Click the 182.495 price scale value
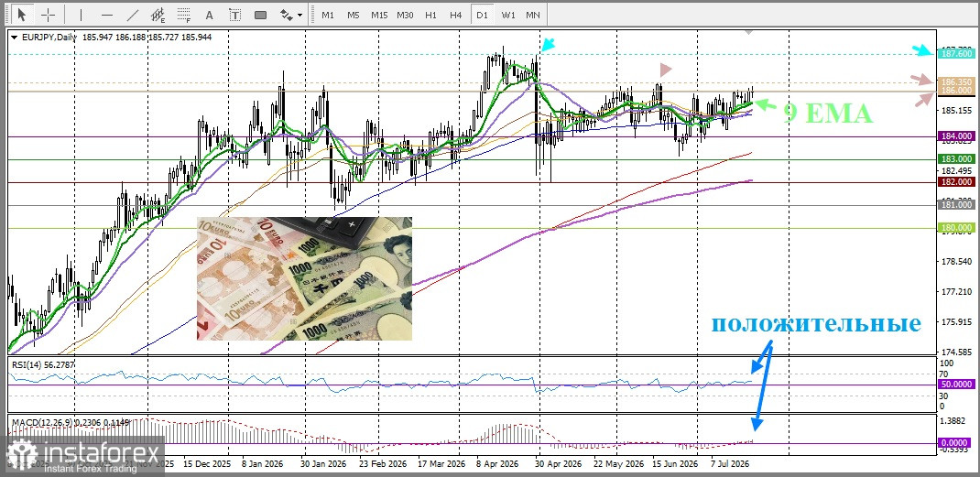The image size is (980, 477). tap(955, 170)
